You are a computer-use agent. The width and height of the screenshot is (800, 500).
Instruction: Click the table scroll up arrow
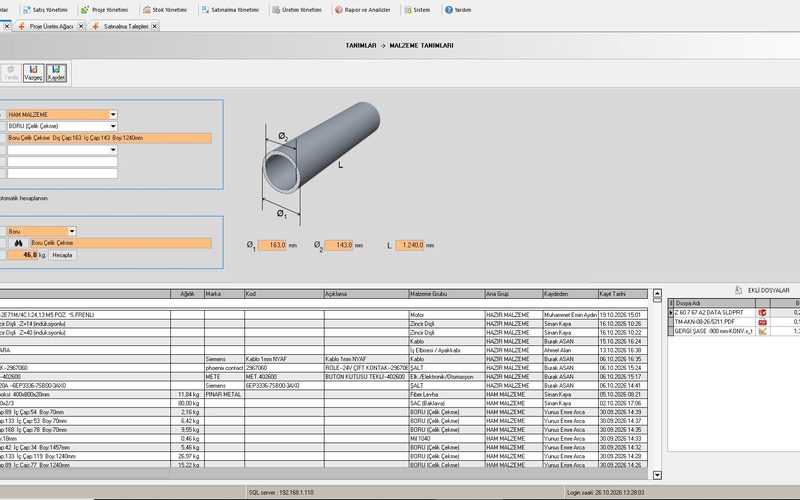657,293
